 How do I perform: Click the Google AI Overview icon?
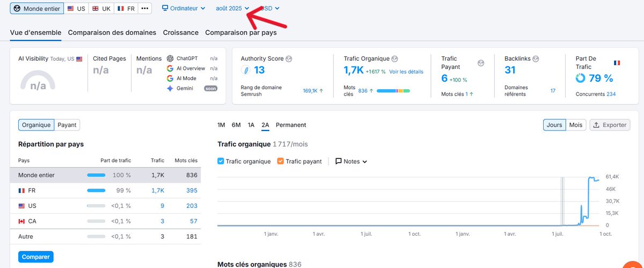[x=170, y=68]
